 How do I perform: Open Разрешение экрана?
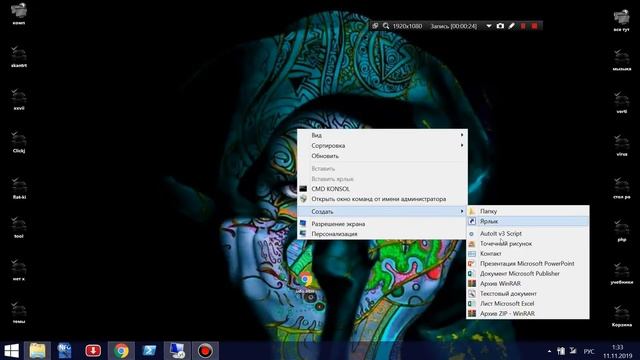[x=382, y=224]
